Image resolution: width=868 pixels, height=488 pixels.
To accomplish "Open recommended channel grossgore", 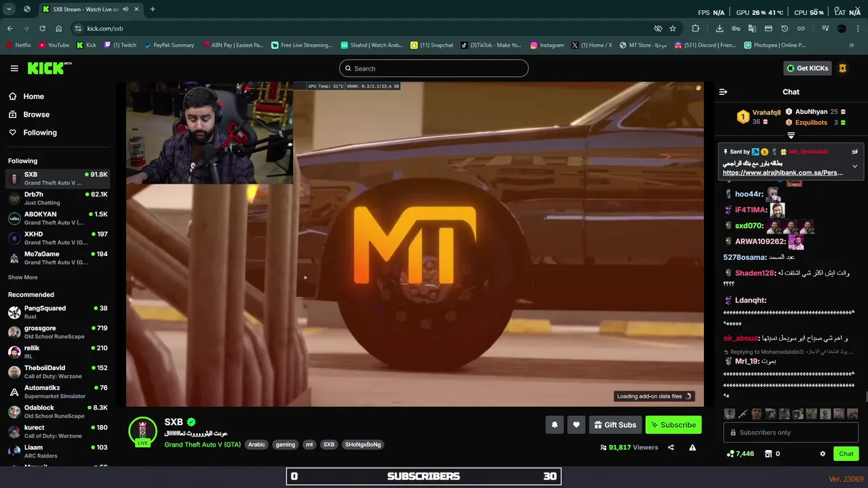I will 57,332.
